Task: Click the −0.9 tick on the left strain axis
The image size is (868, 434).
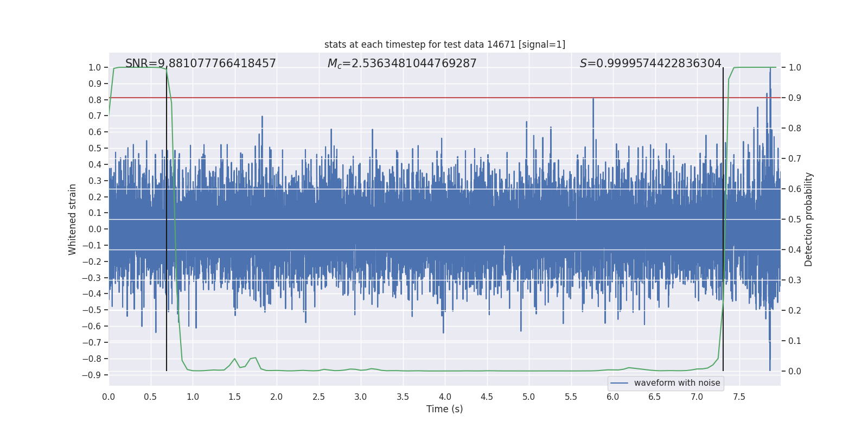Action: coord(92,375)
